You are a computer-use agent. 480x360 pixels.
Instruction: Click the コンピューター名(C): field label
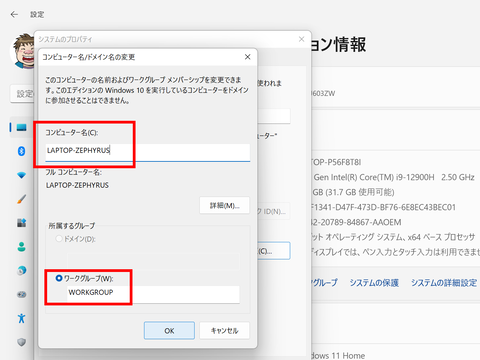tap(72, 133)
